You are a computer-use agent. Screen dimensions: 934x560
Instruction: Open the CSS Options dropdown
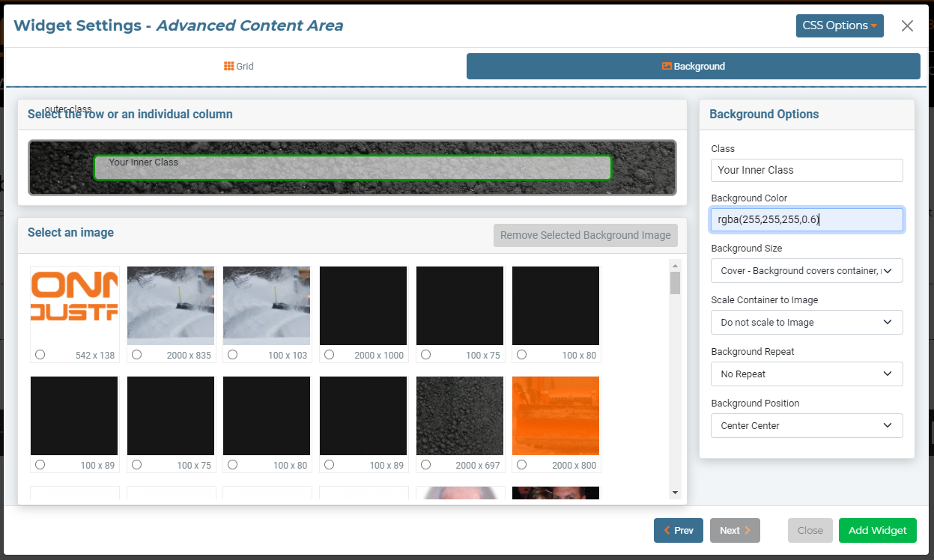[x=840, y=25]
